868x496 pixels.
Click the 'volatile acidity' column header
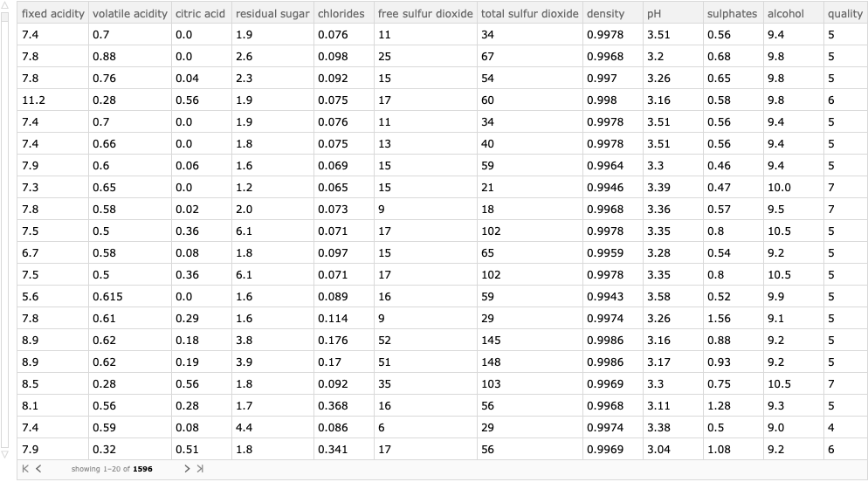point(129,13)
